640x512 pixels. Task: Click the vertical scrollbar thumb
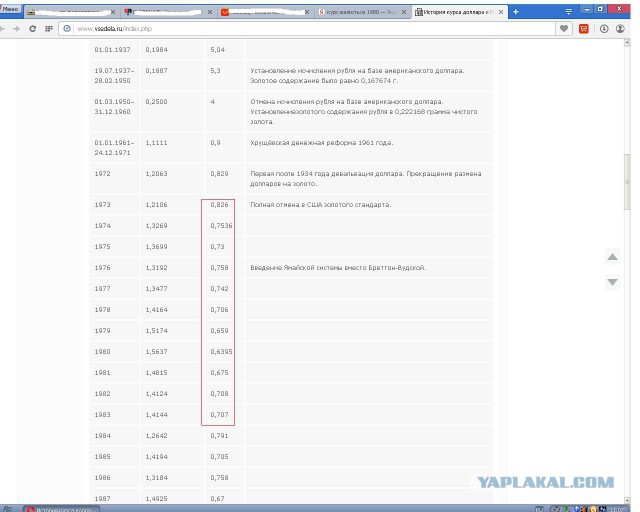pos(627,182)
